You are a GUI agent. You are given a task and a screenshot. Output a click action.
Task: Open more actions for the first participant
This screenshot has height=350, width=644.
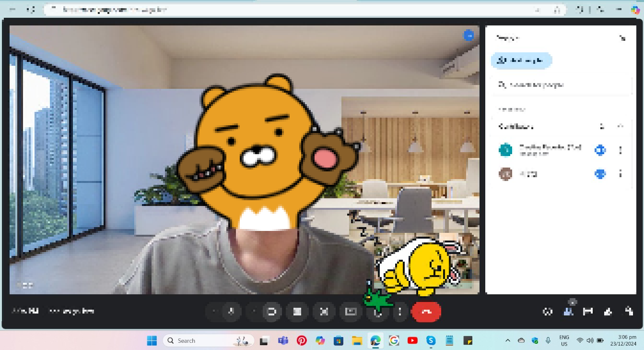620,150
